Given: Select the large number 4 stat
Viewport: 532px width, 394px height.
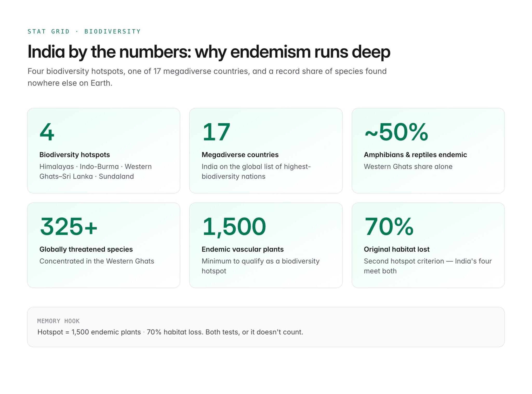Looking at the screenshot, I should click(47, 132).
